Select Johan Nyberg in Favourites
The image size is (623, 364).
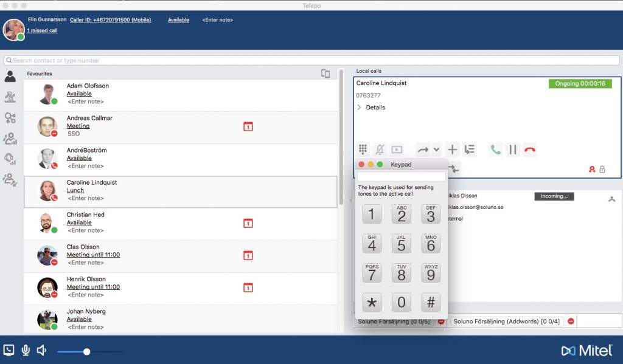pos(181,319)
